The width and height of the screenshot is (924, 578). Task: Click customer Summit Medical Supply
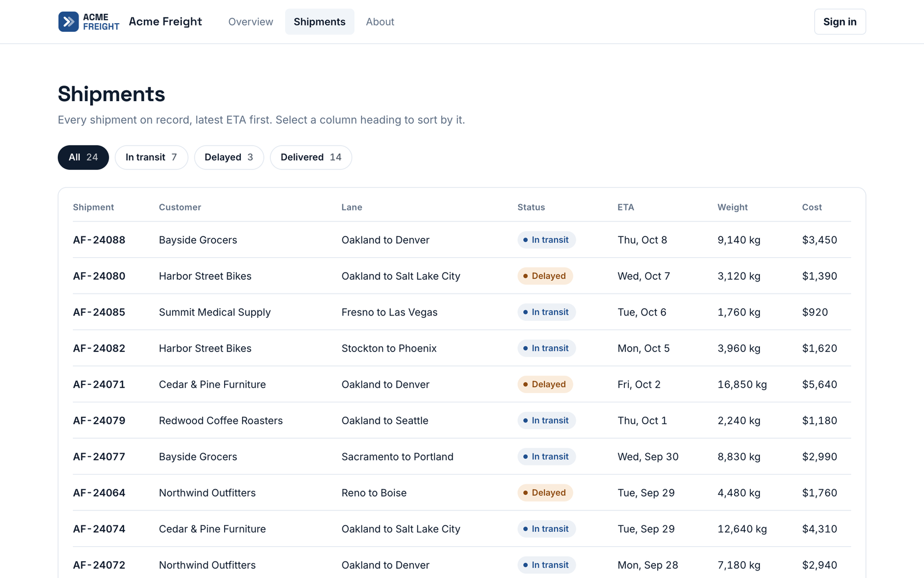[215, 312]
